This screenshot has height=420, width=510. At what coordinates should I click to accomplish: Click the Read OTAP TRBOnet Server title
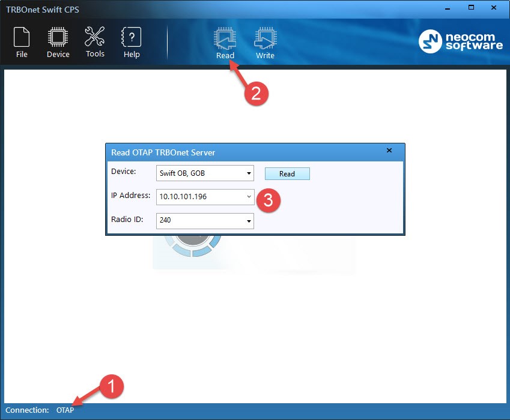click(163, 152)
